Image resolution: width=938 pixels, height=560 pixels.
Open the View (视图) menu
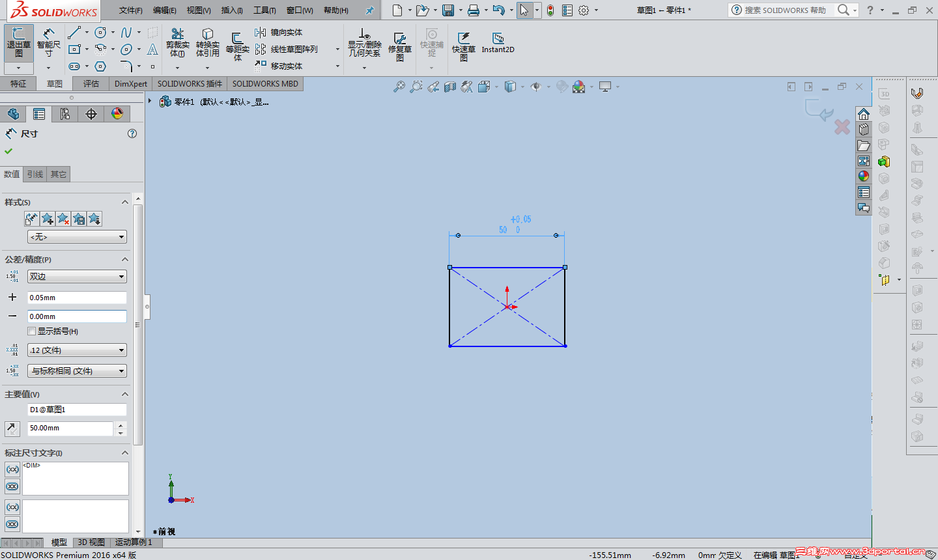[199, 10]
